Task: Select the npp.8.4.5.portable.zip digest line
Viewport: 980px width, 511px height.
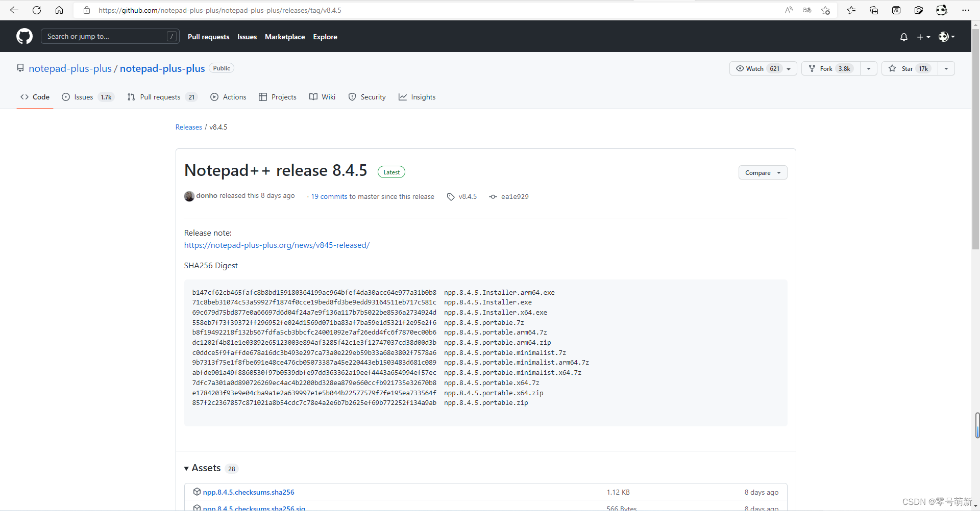Action: point(360,403)
